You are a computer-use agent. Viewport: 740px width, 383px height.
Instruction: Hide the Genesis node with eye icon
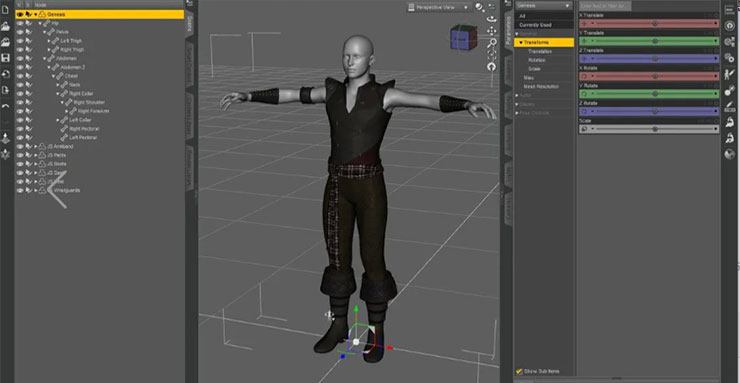click(20, 15)
